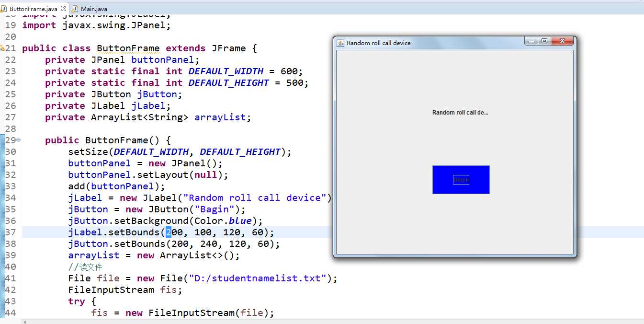644x324 pixels.
Task: Click line number 28 in the gutter
Action: (11, 128)
